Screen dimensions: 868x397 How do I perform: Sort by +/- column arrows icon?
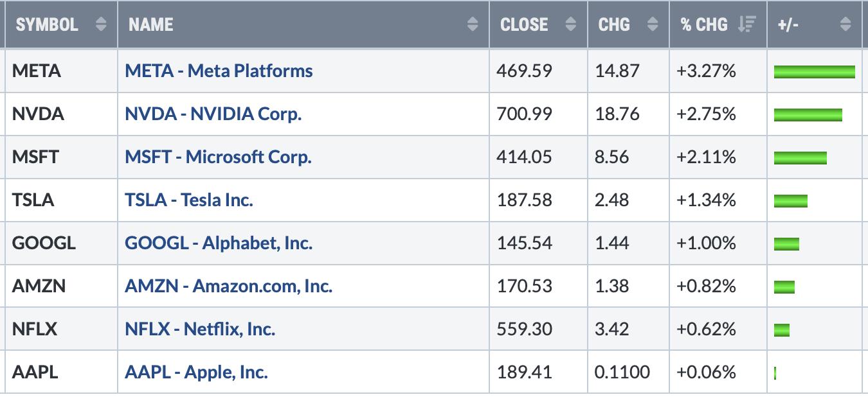point(845,24)
